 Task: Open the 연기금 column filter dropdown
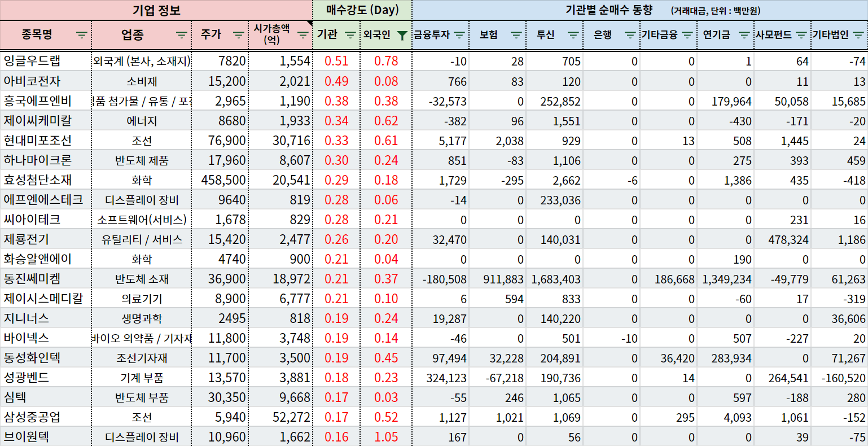(x=744, y=35)
